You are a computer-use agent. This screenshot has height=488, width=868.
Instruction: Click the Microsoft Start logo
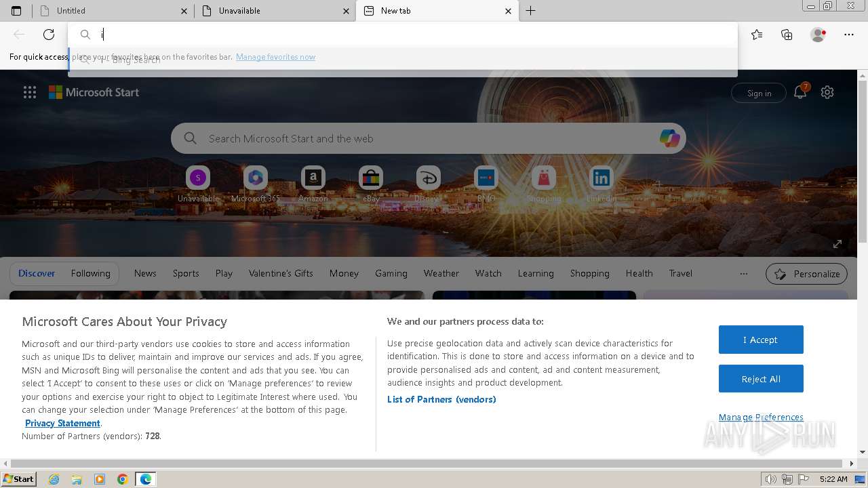[x=94, y=93]
